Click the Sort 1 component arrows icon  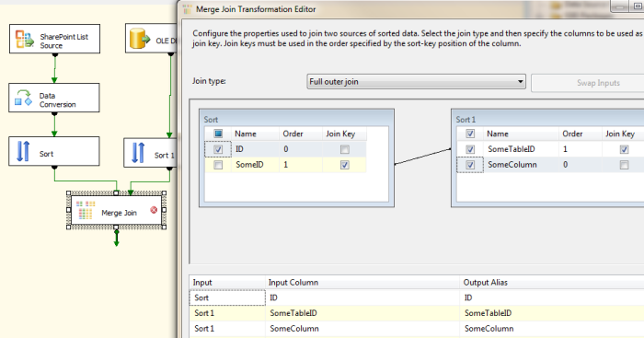tap(138, 153)
